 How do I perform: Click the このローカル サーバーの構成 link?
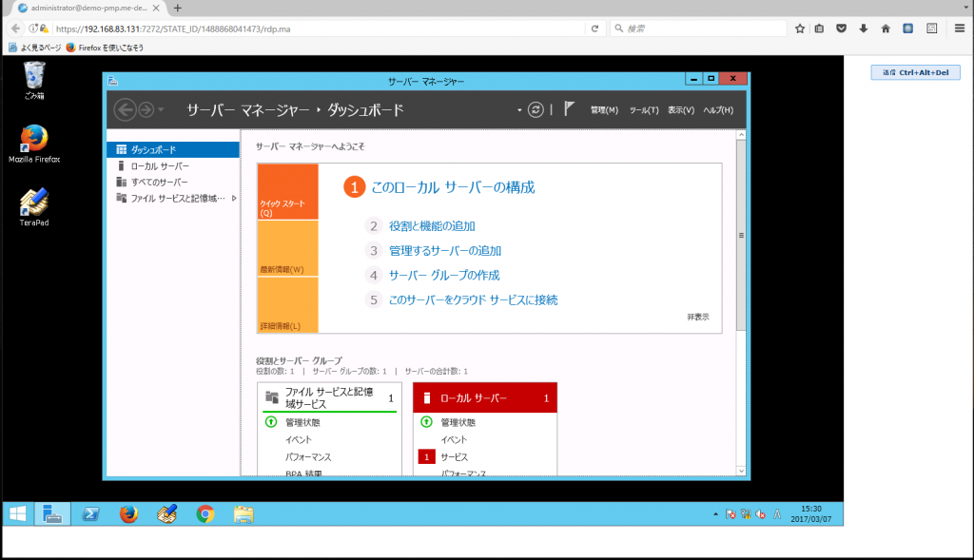[453, 187]
